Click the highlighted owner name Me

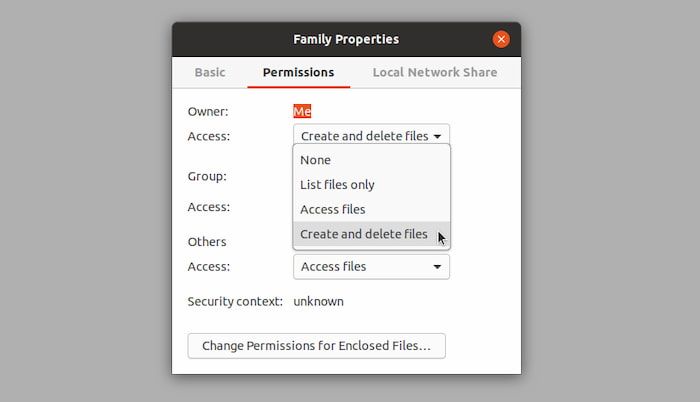tap(302, 111)
